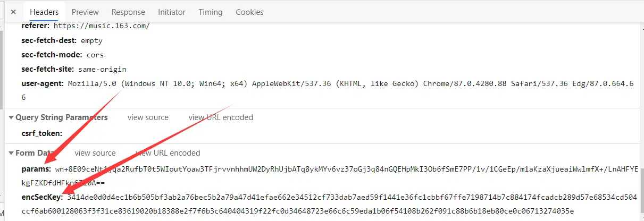Collapse the Query String Parameters section
Image resolution: width=644 pixels, height=221 pixels.
pyautogui.click(x=12, y=117)
